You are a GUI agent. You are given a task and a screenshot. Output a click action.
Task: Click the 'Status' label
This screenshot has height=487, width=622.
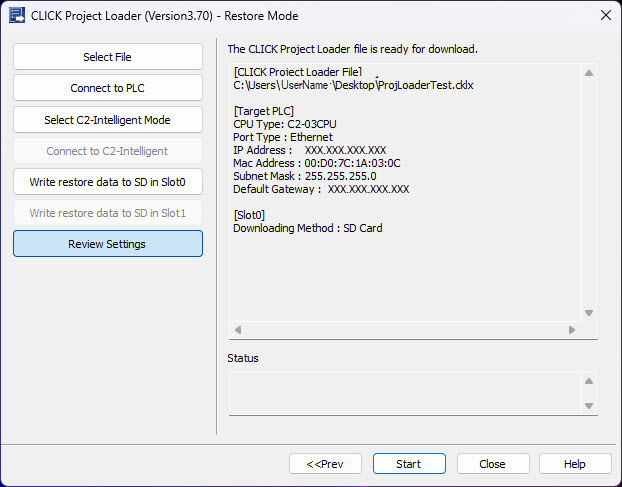243,358
